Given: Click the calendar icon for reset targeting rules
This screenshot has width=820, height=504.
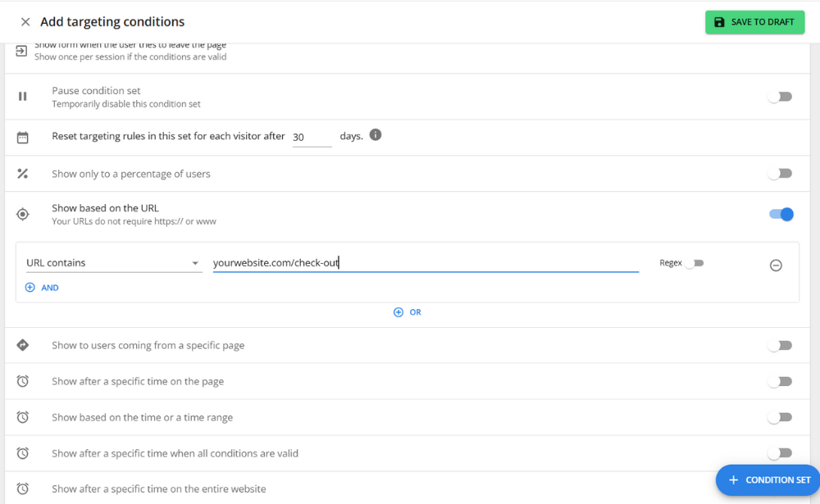Looking at the screenshot, I should pos(23,136).
